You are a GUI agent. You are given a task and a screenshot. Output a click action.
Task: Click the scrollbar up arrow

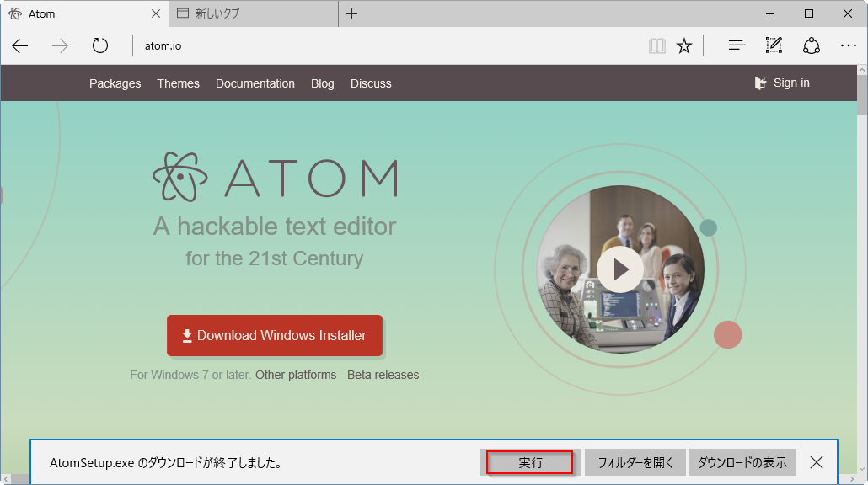(x=862, y=70)
